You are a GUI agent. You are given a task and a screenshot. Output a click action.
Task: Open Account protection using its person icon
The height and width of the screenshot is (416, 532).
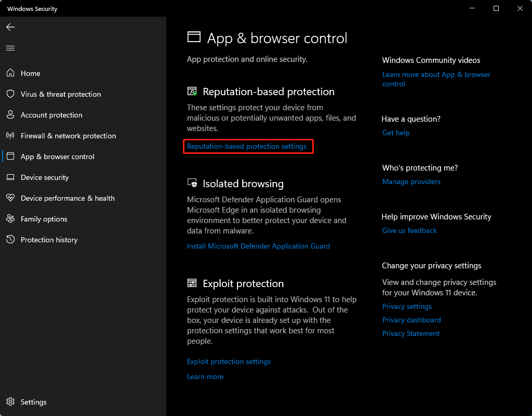10,115
